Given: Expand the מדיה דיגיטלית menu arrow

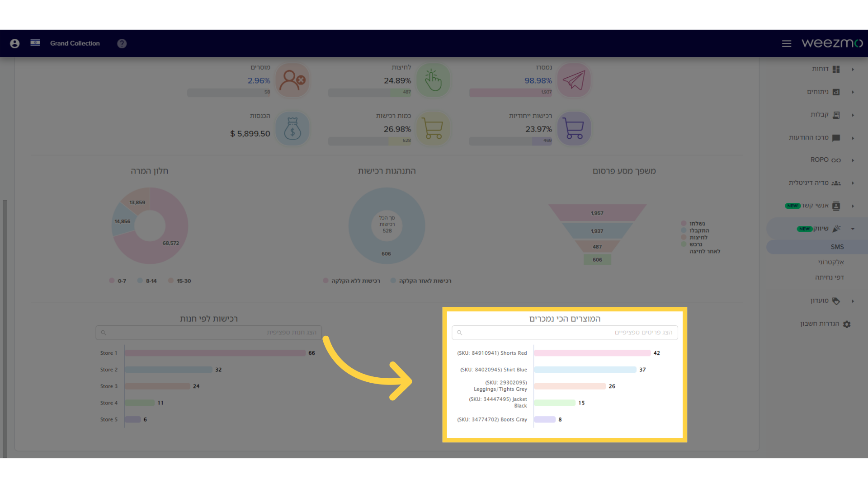Looking at the screenshot, I should click(853, 183).
